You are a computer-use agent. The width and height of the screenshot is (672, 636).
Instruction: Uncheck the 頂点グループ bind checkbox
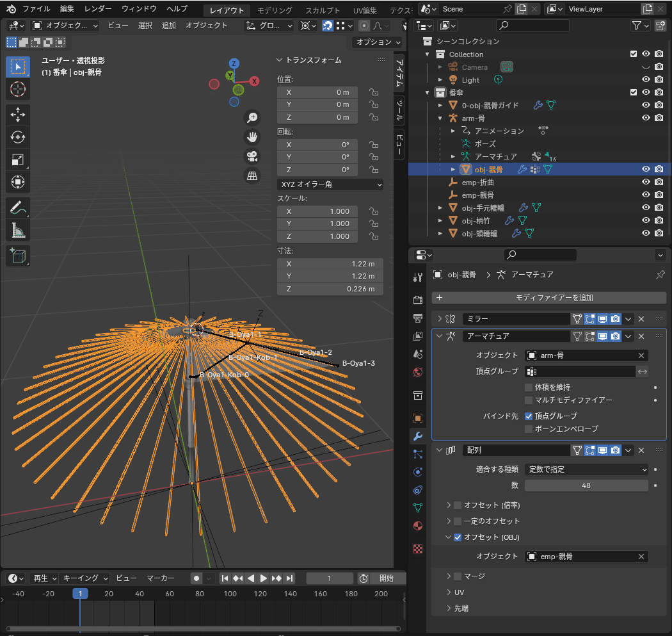pyautogui.click(x=529, y=416)
